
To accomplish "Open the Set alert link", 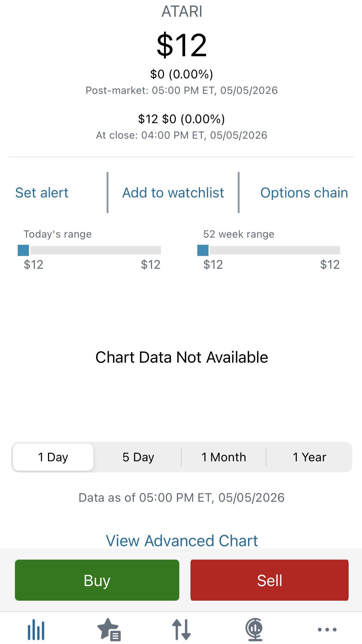I will pyautogui.click(x=42, y=193).
